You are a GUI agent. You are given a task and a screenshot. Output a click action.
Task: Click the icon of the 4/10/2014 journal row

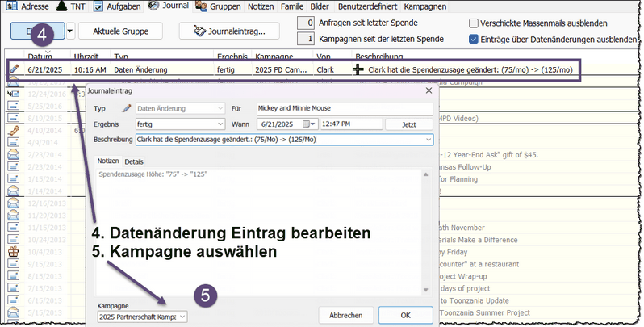14,131
